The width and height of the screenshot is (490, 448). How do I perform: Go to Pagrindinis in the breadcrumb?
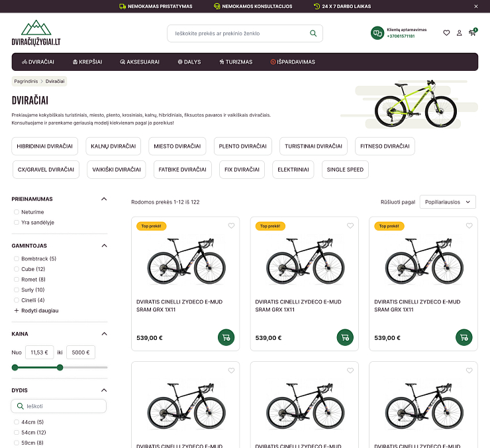pos(26,82)
